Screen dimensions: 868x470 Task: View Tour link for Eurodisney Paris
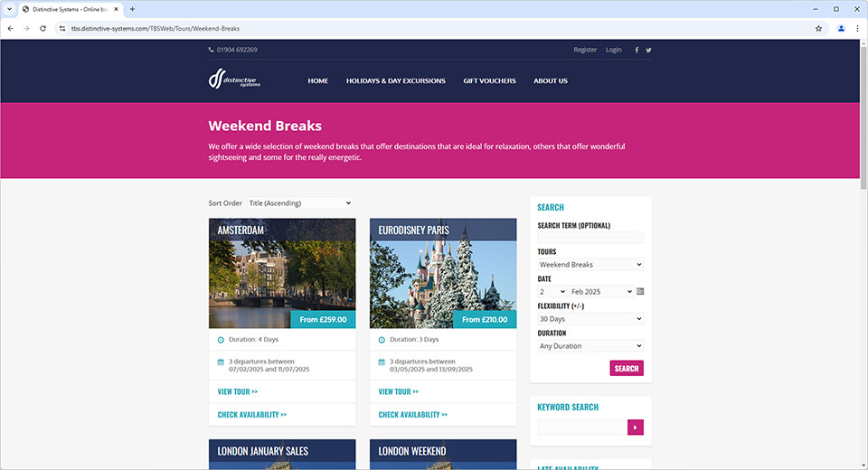tap(399, 391)
